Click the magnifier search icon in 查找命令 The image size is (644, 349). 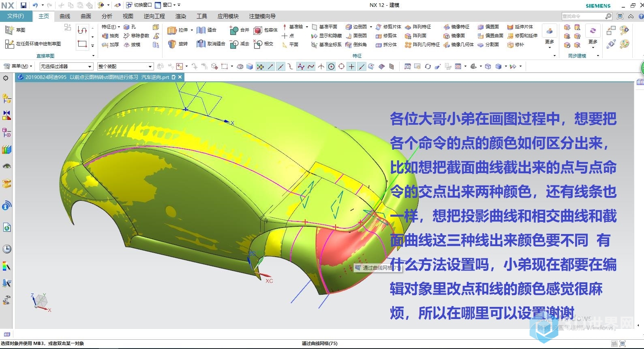[608, 16]
